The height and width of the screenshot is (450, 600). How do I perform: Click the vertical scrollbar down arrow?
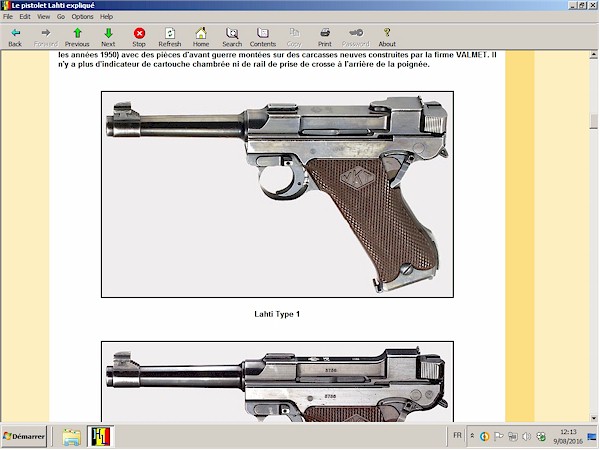tap(593, 418)
